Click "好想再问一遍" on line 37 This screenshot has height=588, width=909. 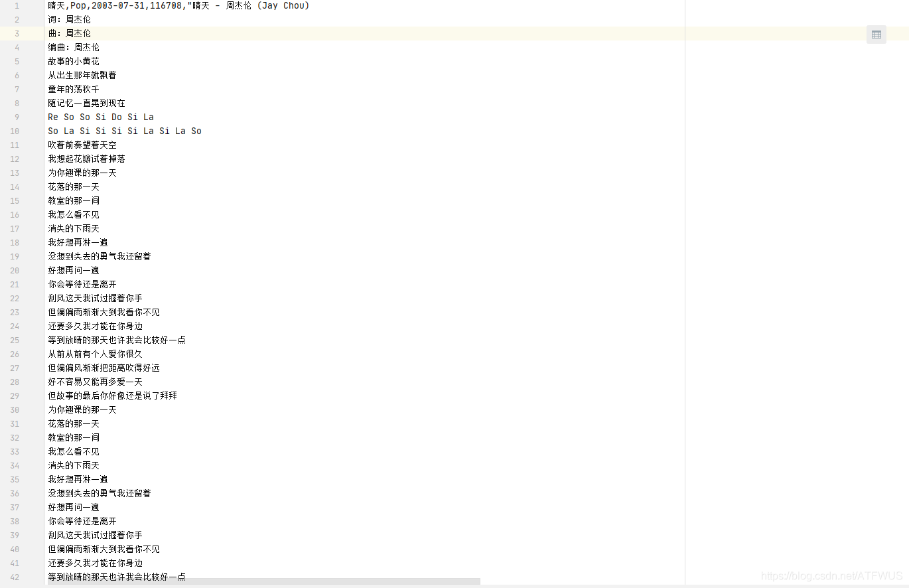pyautogui.click(x=74, y=507)
